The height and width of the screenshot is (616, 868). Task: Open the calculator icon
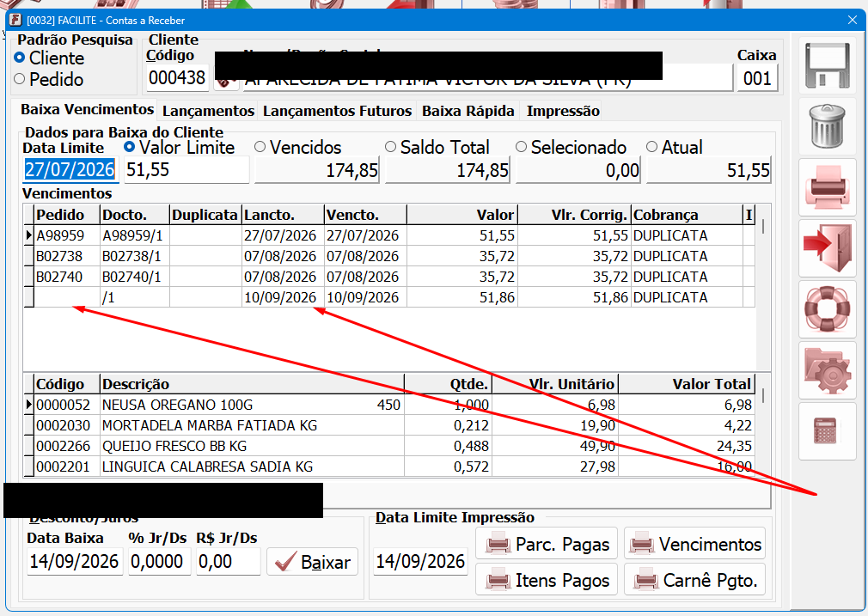(x=827, y=430)
